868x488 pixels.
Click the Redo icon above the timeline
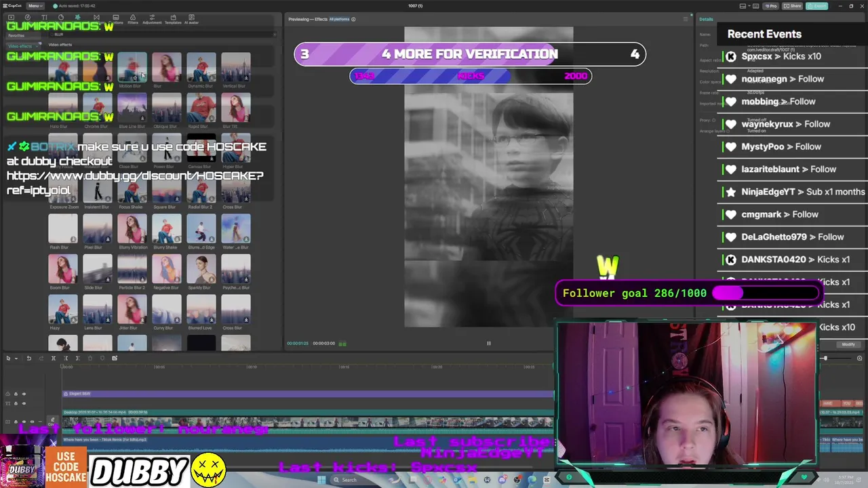(x=40, y=358)
